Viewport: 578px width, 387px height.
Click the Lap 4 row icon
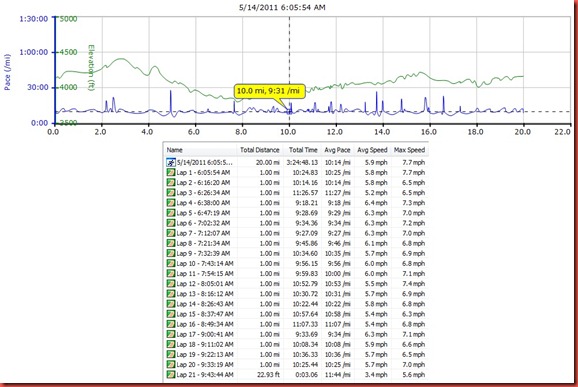point(171,203)
